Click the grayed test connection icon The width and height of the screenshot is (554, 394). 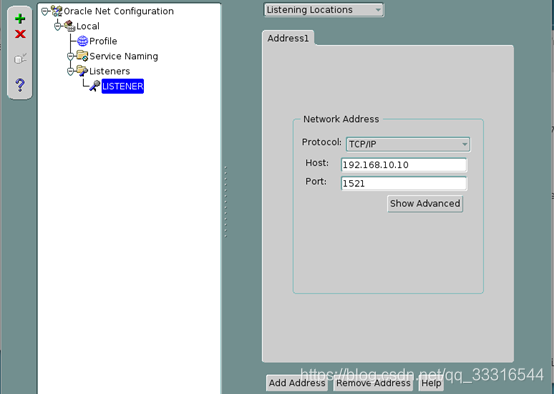pyautogui.click(x=20, y=59)
